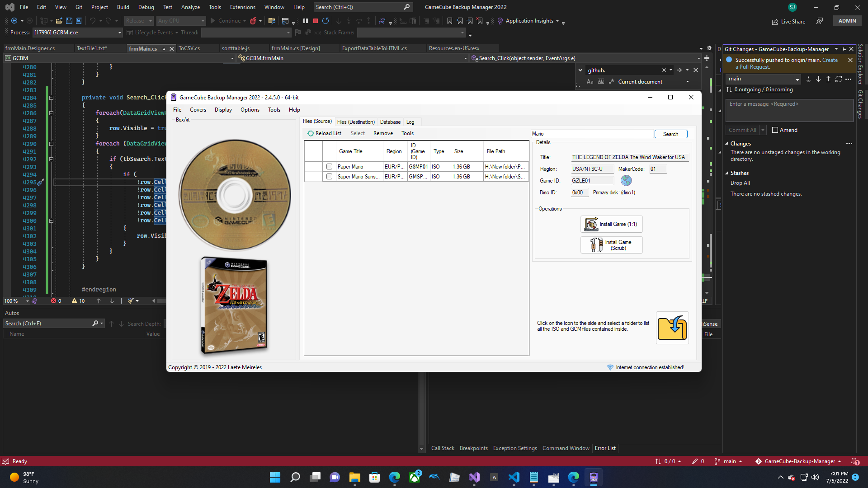Open the GCBM.frmMain type dropdown
This screenshot has width=868, height=488.
[465, 58]
